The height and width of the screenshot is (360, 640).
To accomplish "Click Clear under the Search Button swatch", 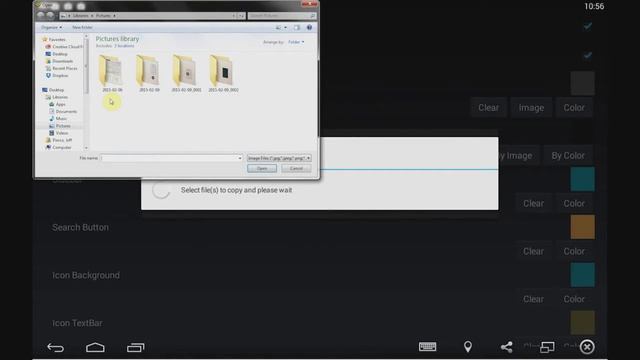I will [x=533, y=251].
